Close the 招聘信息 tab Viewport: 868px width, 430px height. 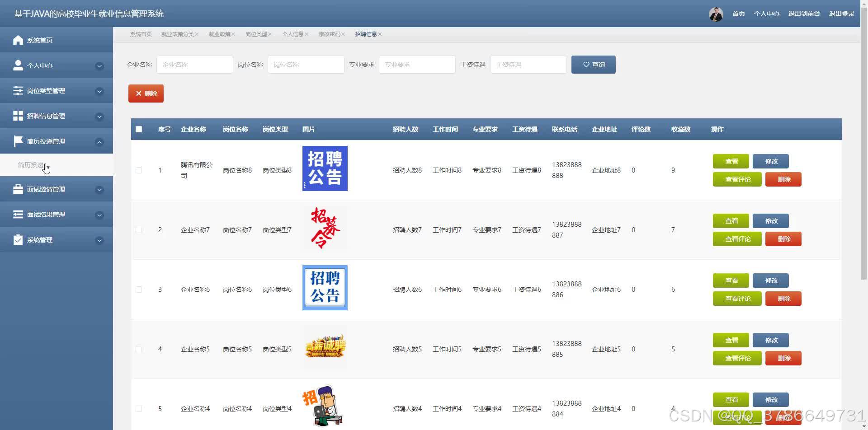[x=380, y=34]
